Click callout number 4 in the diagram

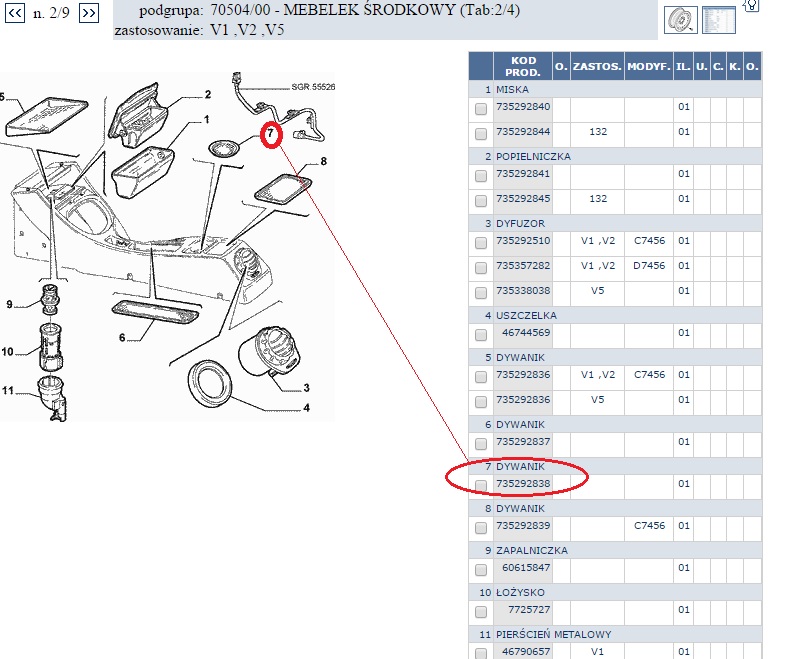click(x=306, y=408)
